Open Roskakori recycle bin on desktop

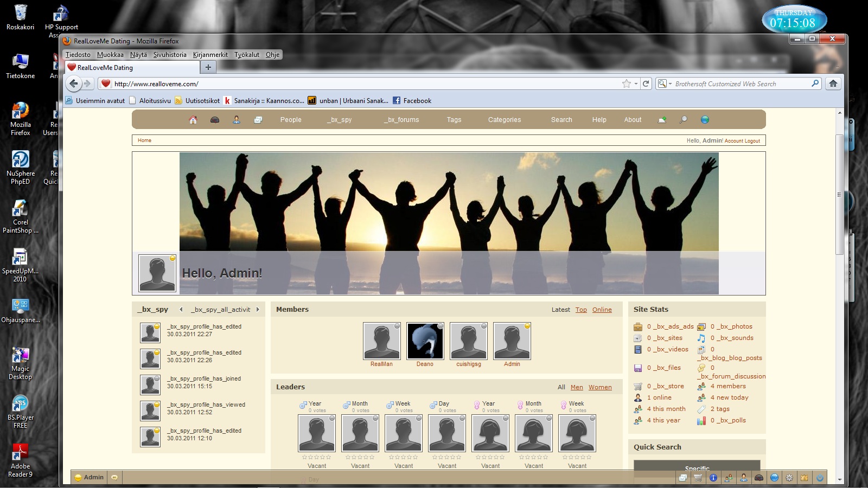point(21,17)
